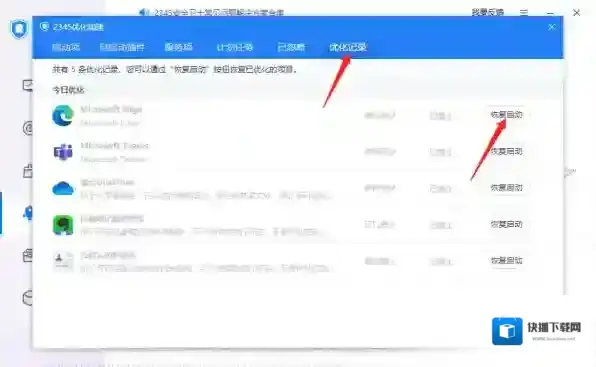Click the shield icon in 2345优化加速 title bar
This screenshot has height=367, width=596.
point(44,27)
